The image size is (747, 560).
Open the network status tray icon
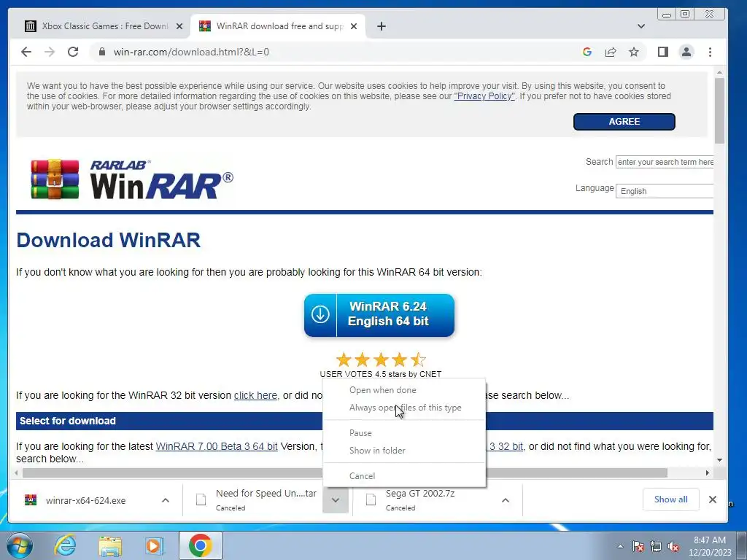[656, 546]
